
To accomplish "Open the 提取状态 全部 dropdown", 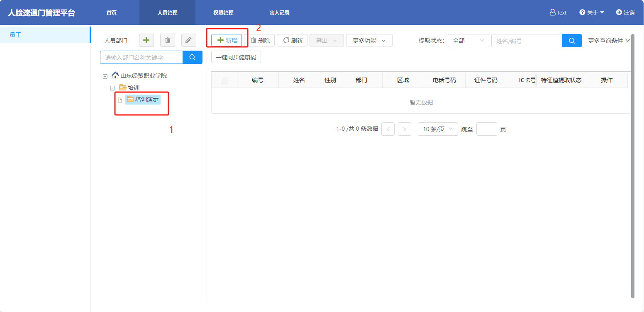I will click(468, 41).
